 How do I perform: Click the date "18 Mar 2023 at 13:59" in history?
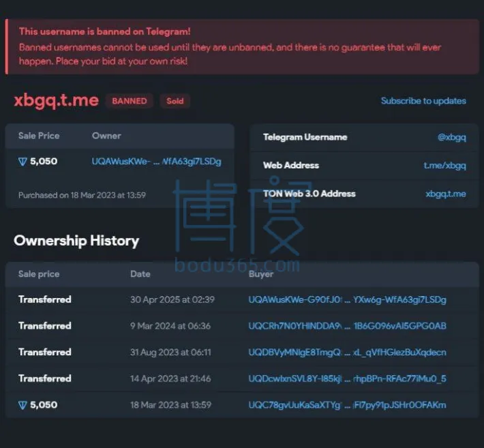point(170,405)
